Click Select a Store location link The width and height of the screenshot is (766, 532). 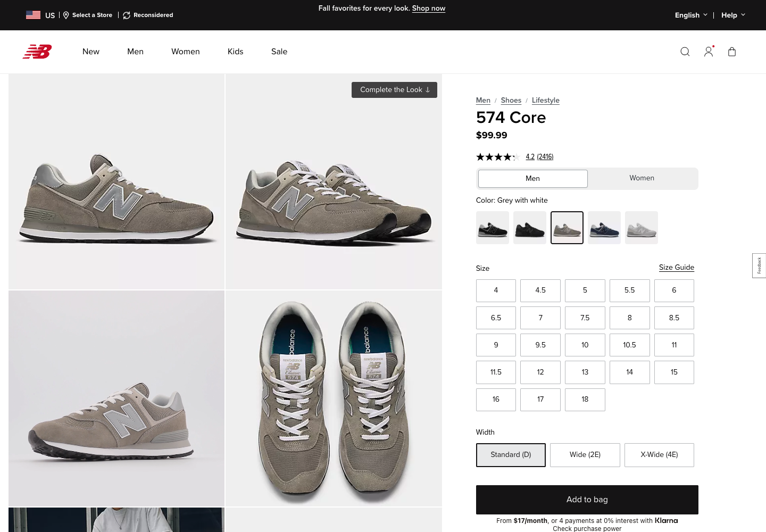click(x=88, y=15)
